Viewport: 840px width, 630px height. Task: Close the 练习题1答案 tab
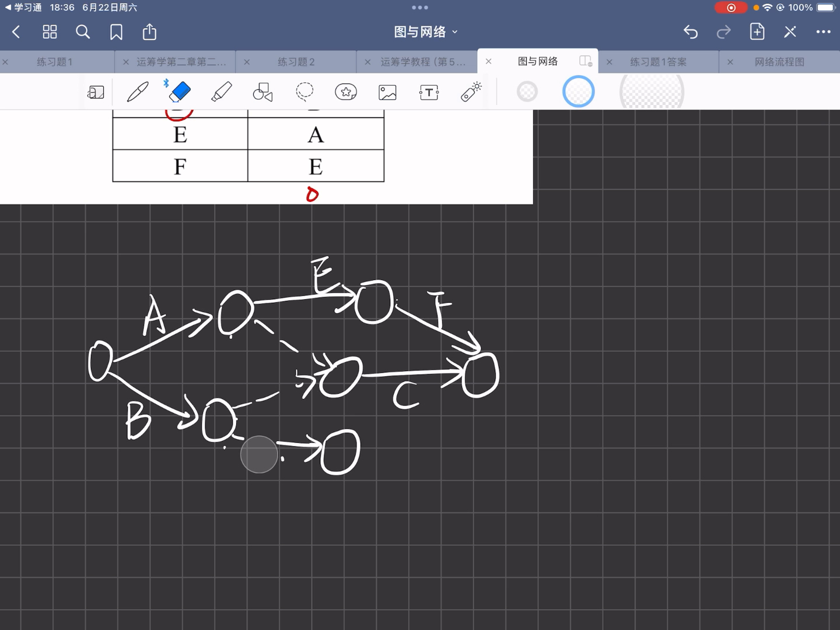click(x=610, y=62)
